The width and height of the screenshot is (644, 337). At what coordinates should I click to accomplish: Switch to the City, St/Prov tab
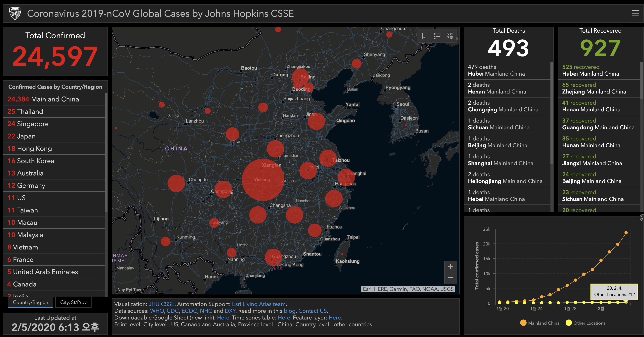click(73, 302)
